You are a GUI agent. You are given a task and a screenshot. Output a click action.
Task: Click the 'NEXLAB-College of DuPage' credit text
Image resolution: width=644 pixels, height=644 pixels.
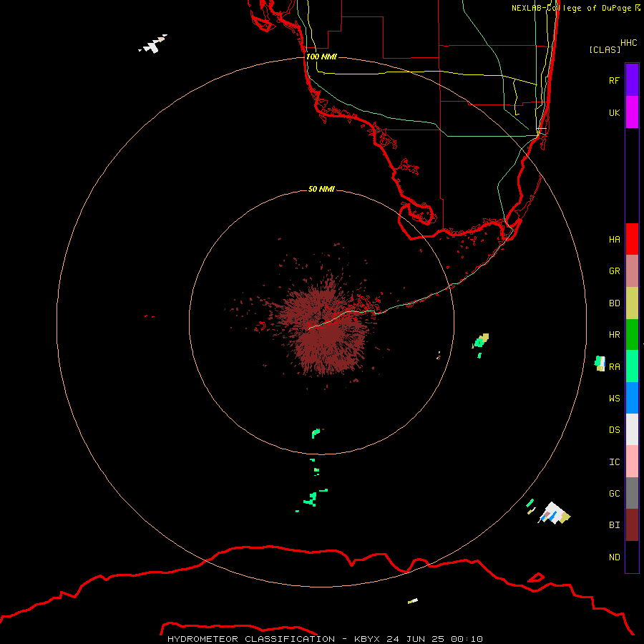tap(571, 8)
